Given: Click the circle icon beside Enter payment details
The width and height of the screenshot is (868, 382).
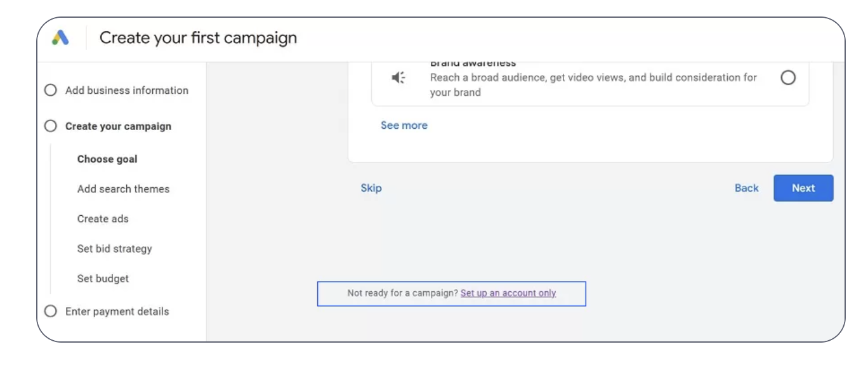Looking at the screenshot, I should 51,312.
